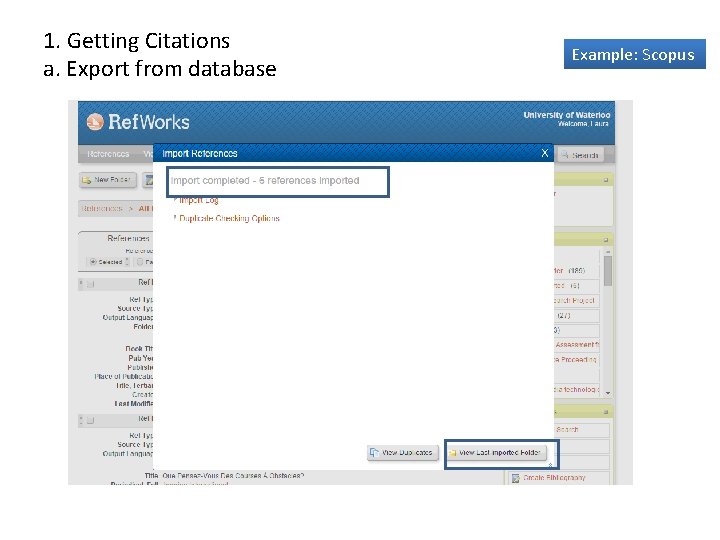The width and height of the screenshot is (720, 540).
Task: Click View Last Imported Folder button
Action: coord(495,453)
